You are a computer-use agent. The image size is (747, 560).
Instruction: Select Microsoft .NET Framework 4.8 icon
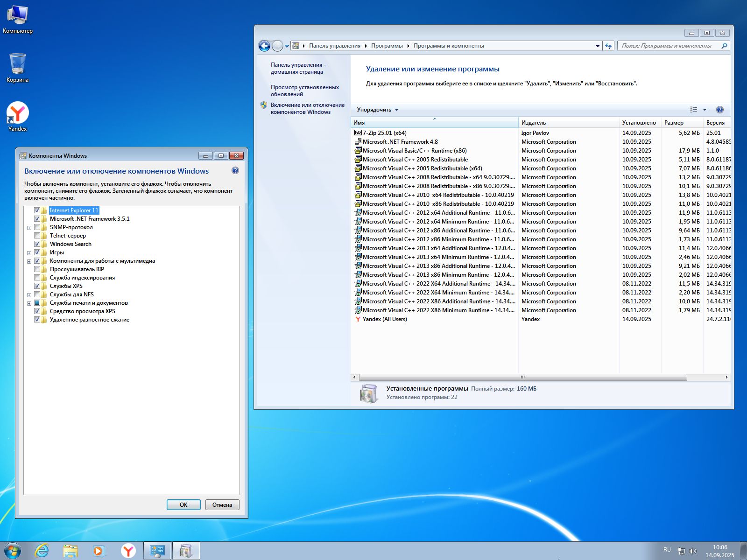coord(358,142)
